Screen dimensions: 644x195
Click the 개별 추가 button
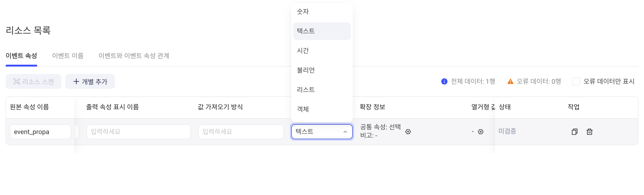(90, 81)
